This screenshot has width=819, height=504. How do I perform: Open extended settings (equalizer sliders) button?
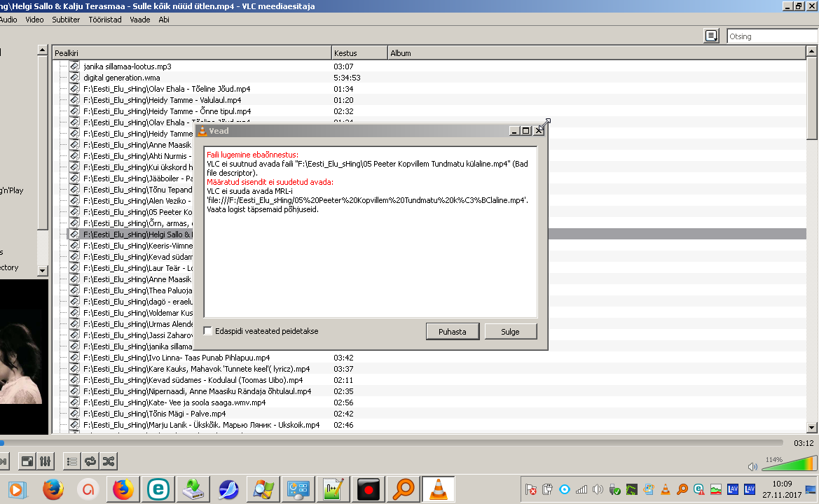tap(46, 461)
